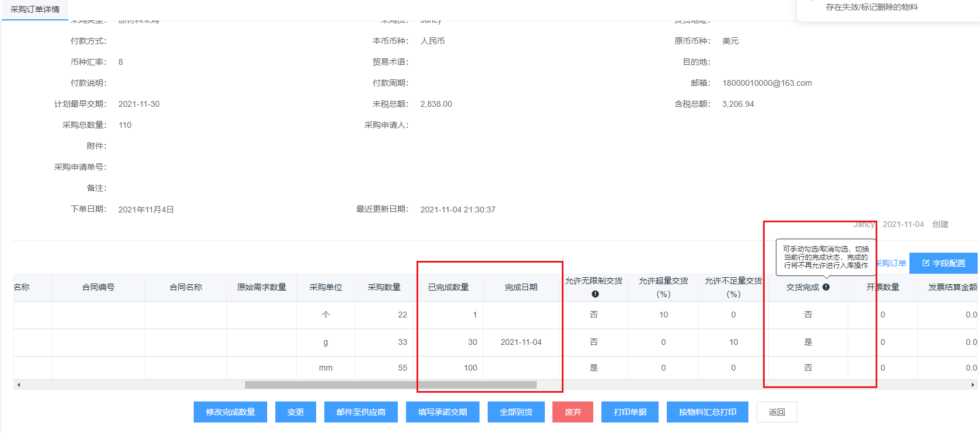The width and height of the screenshot is (980, 433).
Task: Click 填写承诺交期 button
Action: pyautogui.click(x=442, y=412)
